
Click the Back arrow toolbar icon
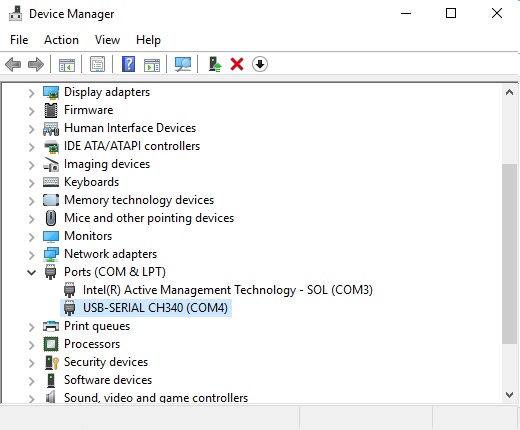click(x=13, y=64)
